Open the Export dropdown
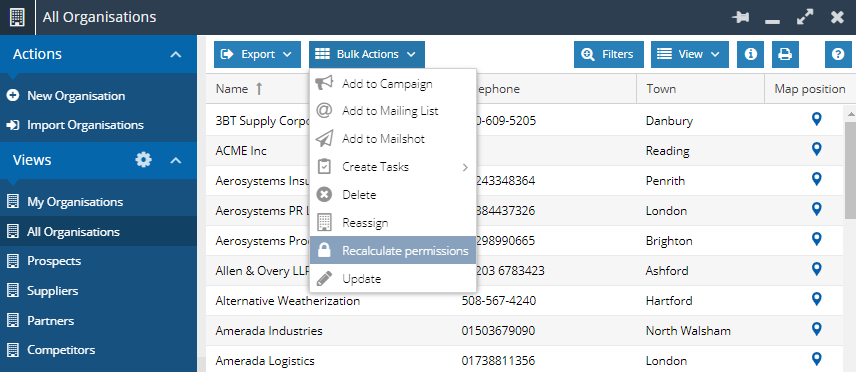The height and width of the screenshot is (372, 856). pyautogui.click(x=257, y=55)
